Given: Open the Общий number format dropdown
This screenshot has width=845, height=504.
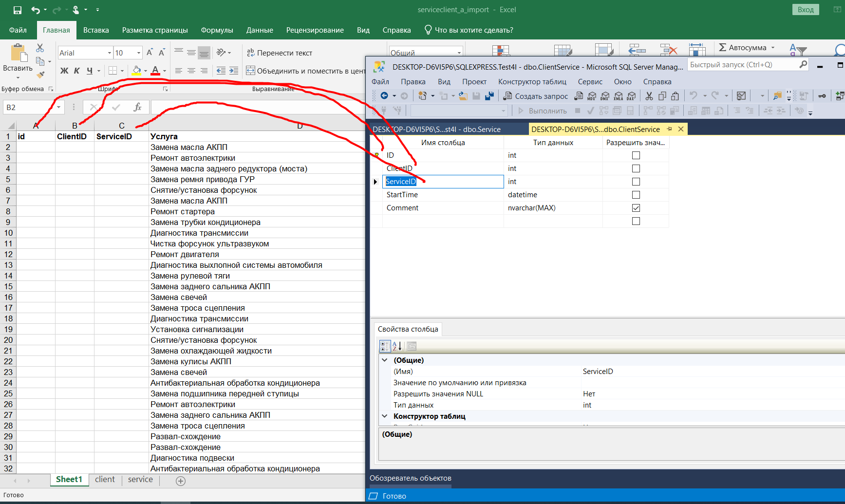Looking at the screenshot, I should [x=459, y=53].
